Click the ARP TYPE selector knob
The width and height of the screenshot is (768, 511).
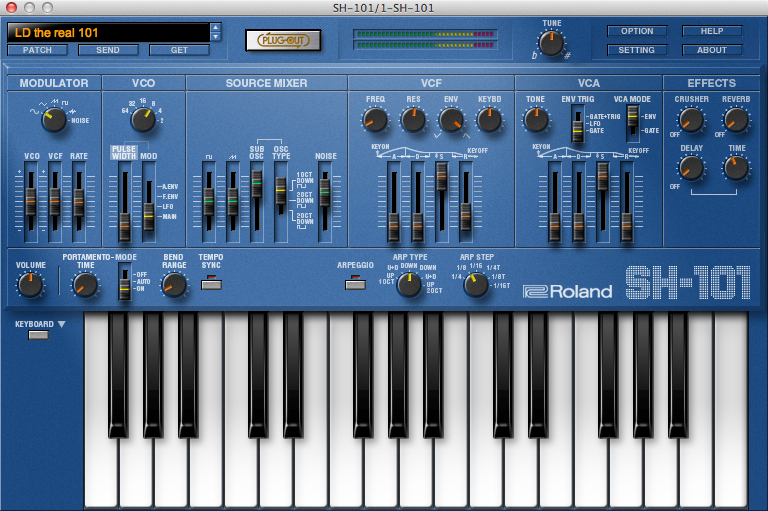409,285
